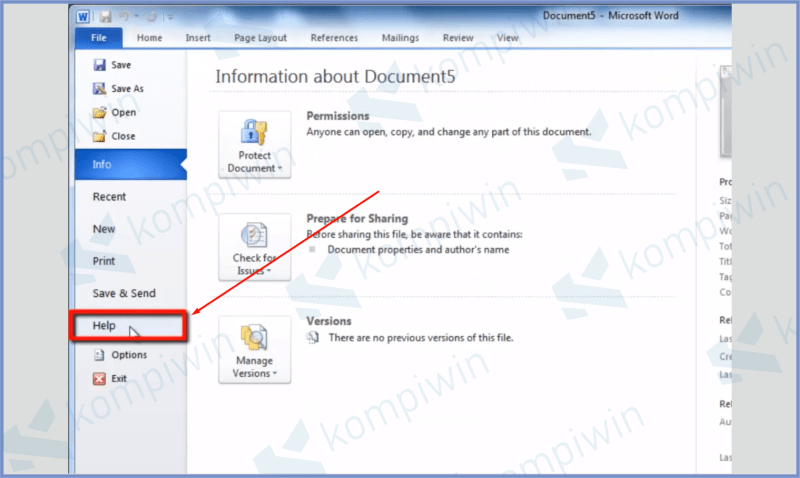Click the Undo icon in Quick Access Toolbar
The image size is (800, 478).
(x=124, y=17)
